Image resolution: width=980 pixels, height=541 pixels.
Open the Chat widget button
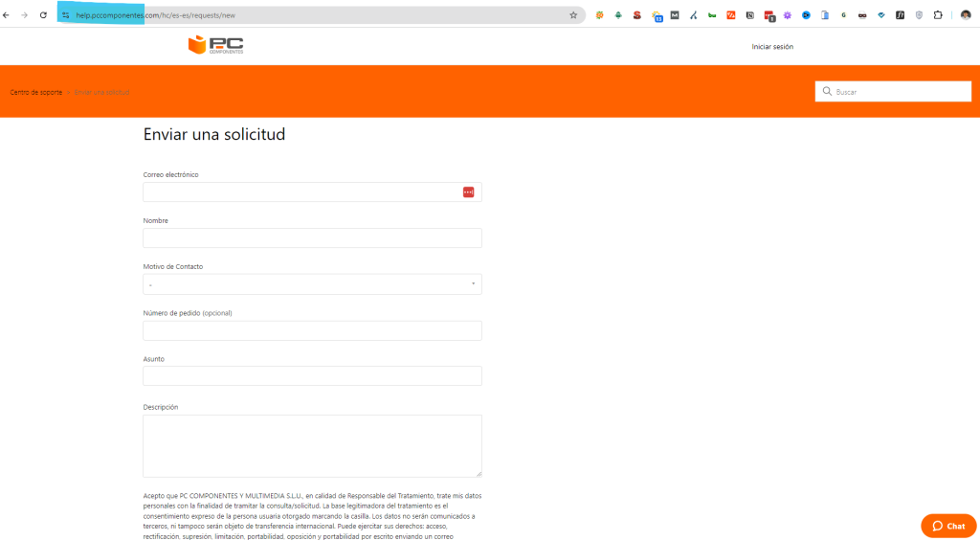(x=947, y=526)
